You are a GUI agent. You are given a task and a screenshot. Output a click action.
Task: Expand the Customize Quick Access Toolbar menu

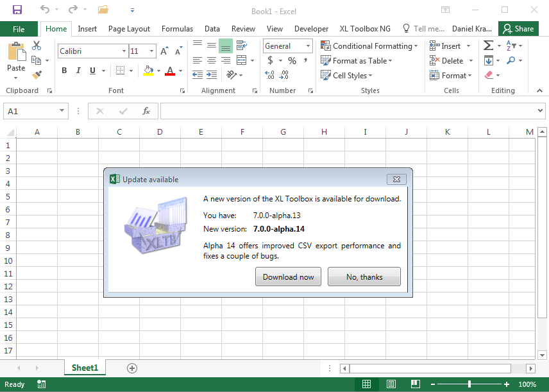[x=132, y=10]
